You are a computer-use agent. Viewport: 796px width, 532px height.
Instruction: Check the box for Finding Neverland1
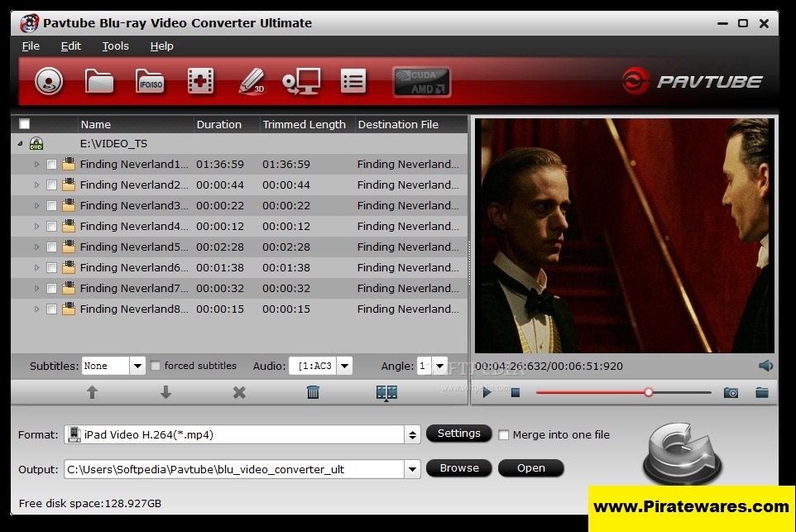(x=52, y=165)
